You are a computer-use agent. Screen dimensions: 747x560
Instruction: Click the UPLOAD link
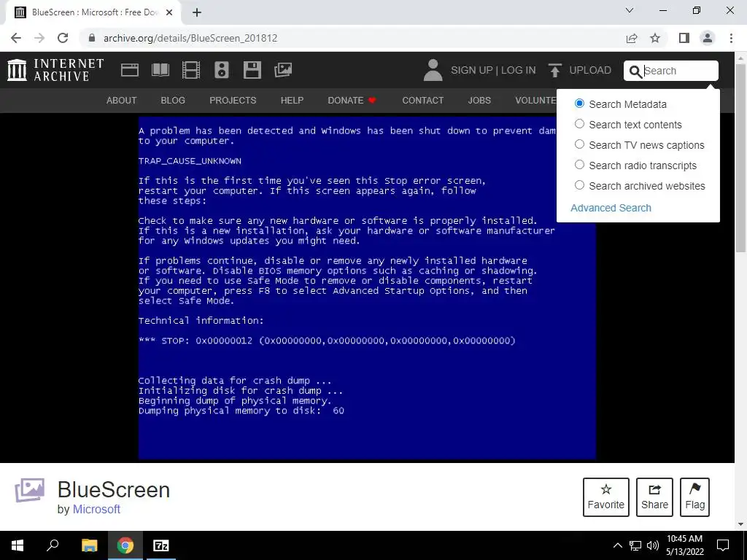coord(590,70)
